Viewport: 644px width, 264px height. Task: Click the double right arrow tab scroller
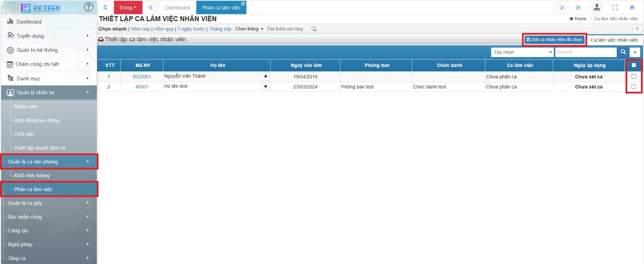pyautogui.click(x=562, y=7)
